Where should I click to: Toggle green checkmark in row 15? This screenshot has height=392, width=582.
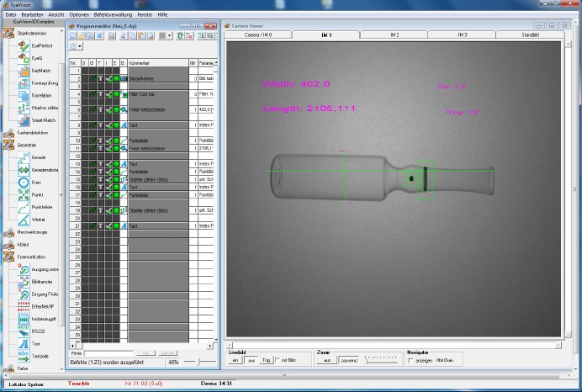(108, 180)
